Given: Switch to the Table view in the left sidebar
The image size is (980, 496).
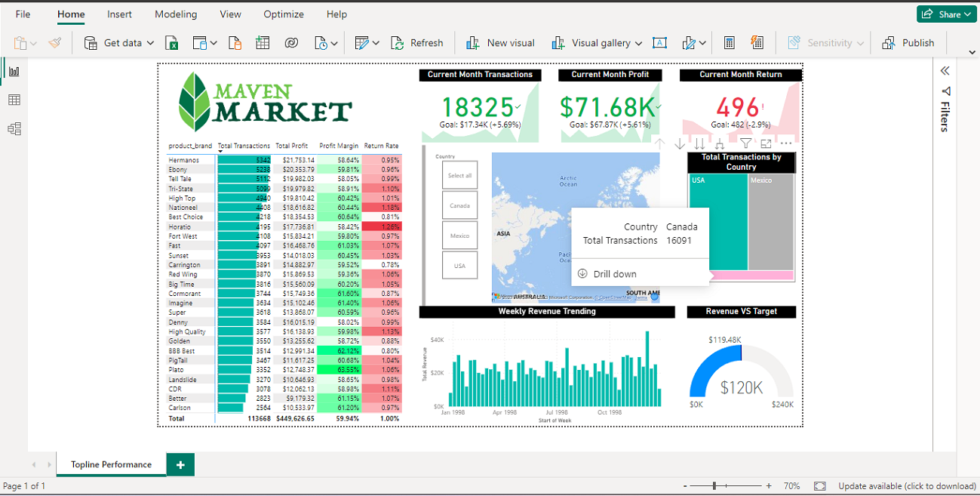Looking at the screenshot, I should click(x=14, y=99).
